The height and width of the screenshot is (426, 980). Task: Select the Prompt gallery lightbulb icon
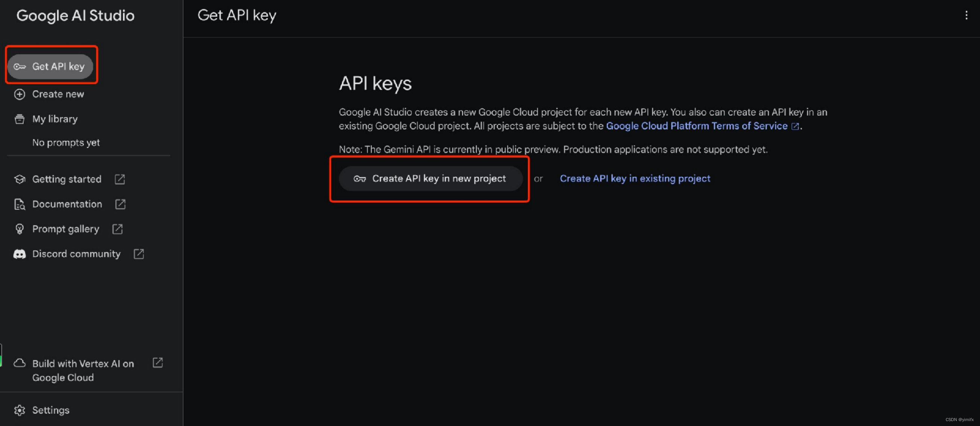[20, 229]
